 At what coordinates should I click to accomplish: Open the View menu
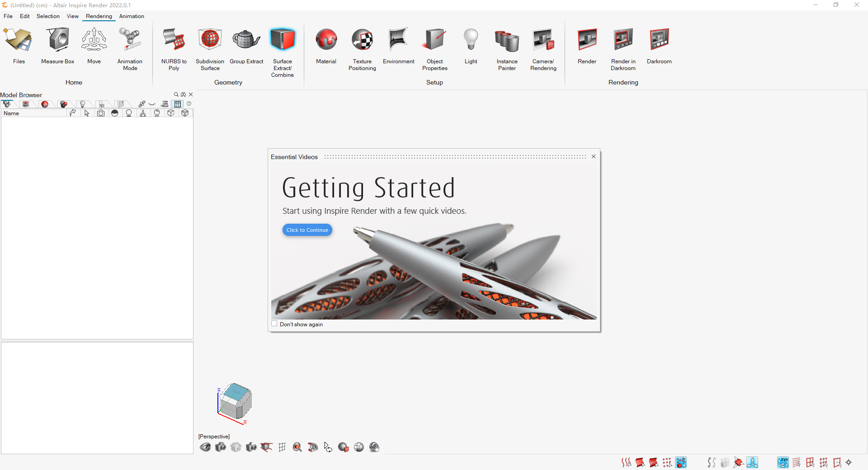73,16
